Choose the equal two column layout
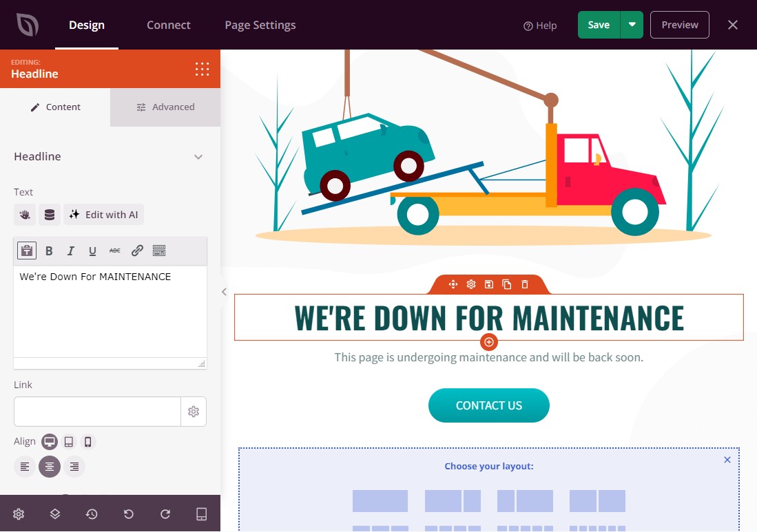This screenshot has height=532, width=757. 598,501
